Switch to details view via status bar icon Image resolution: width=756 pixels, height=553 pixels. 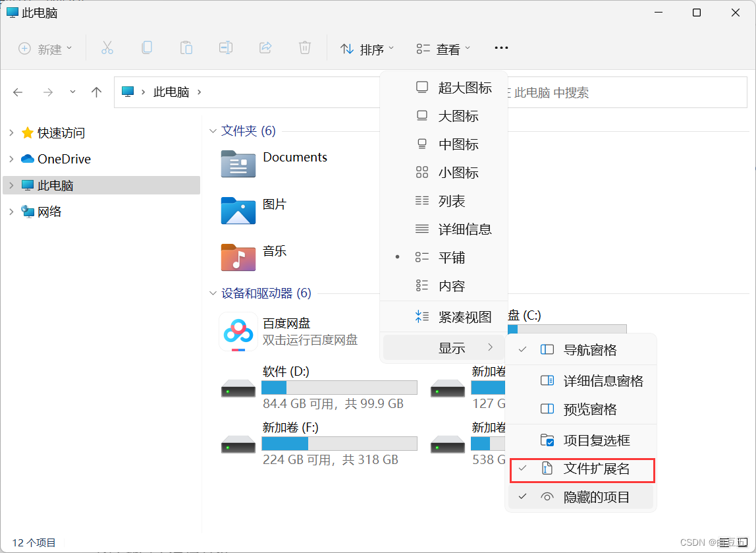[x=724, y=542]
